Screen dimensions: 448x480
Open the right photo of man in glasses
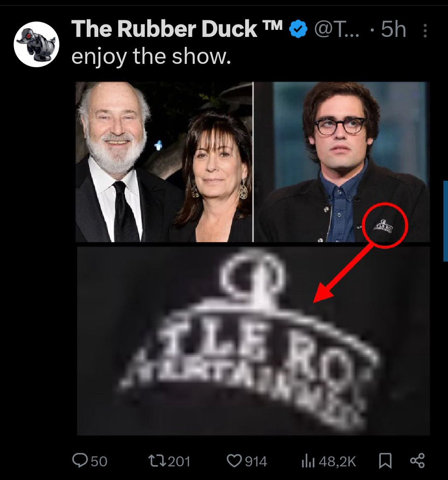[x=342, y=162]
